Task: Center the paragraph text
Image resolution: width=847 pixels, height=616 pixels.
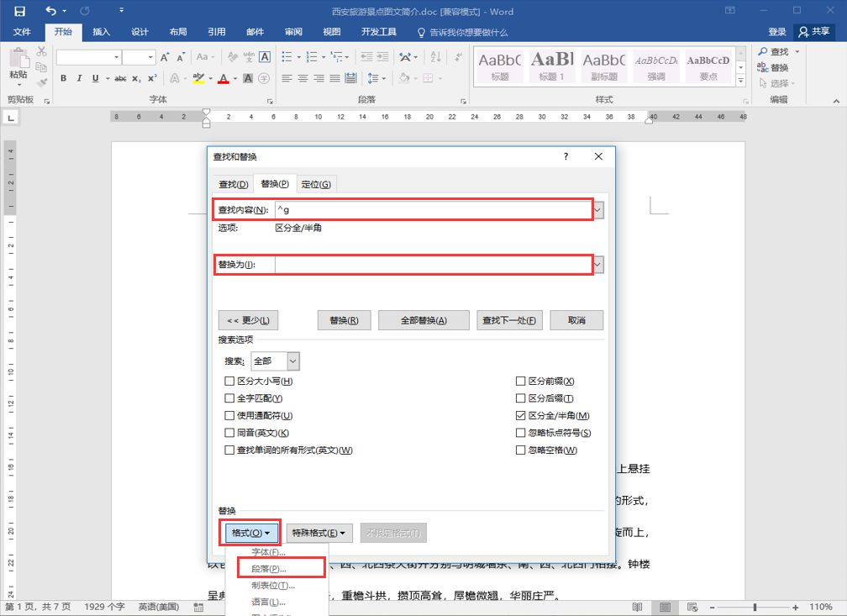Action: (x=303, y=78)
